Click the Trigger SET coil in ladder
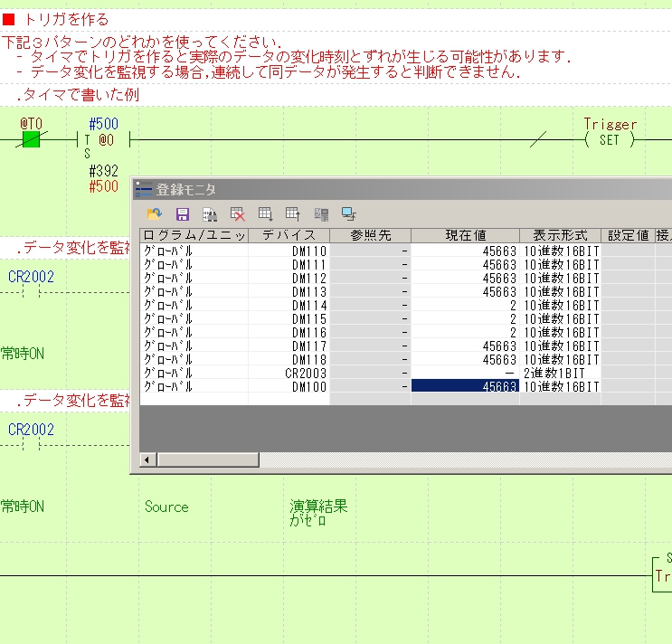The height and width of the screenshot is (644, 672). point(610,139)
